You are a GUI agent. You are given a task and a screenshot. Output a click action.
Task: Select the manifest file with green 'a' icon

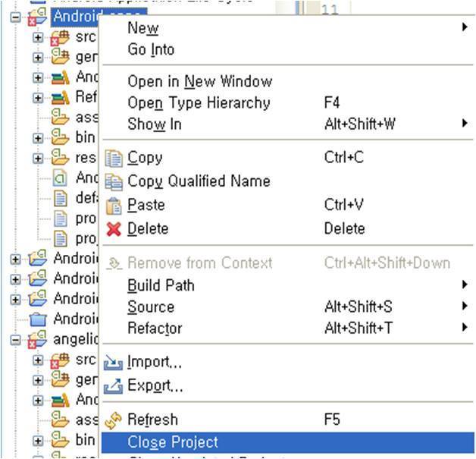click(60, 178)
